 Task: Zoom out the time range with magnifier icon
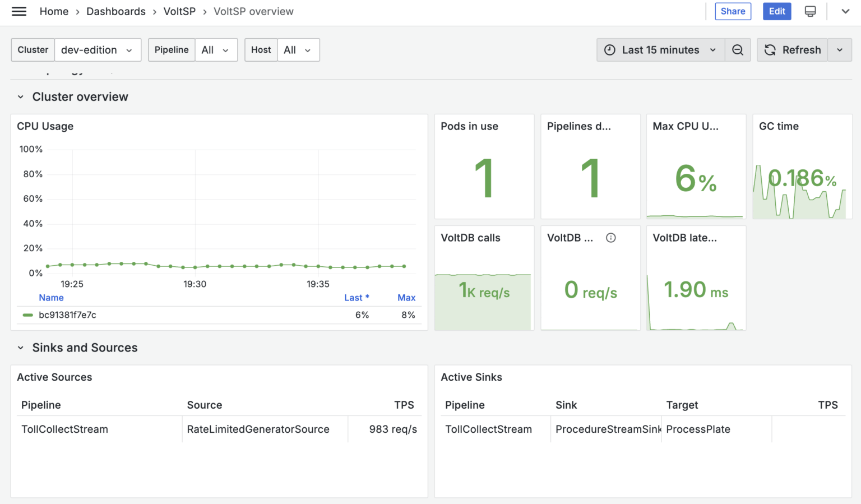pyautogui.click(x=738, y=50)
